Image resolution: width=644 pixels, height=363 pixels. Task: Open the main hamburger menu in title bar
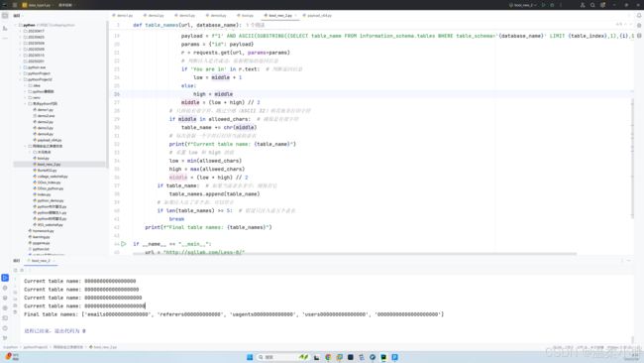[15, 5]
